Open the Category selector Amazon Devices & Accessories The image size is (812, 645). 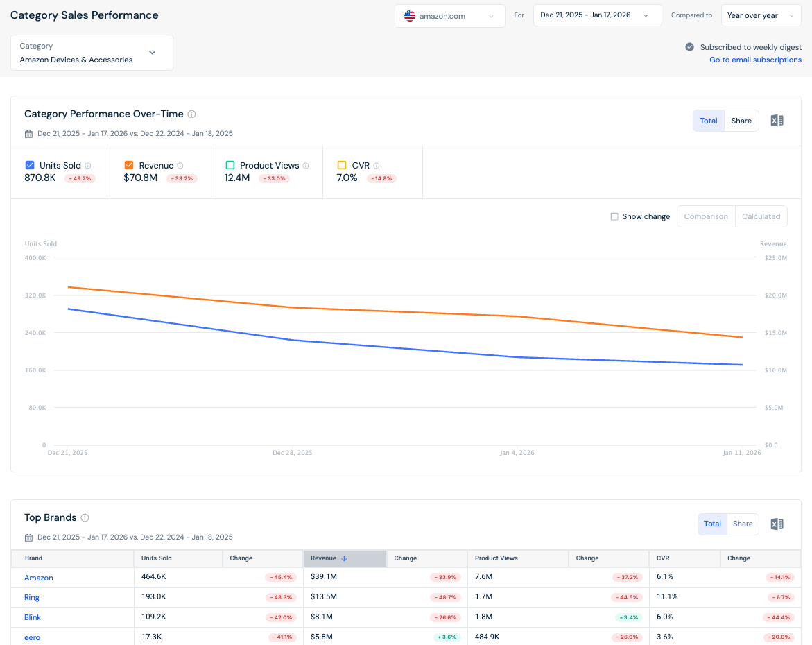pos(92,53)
